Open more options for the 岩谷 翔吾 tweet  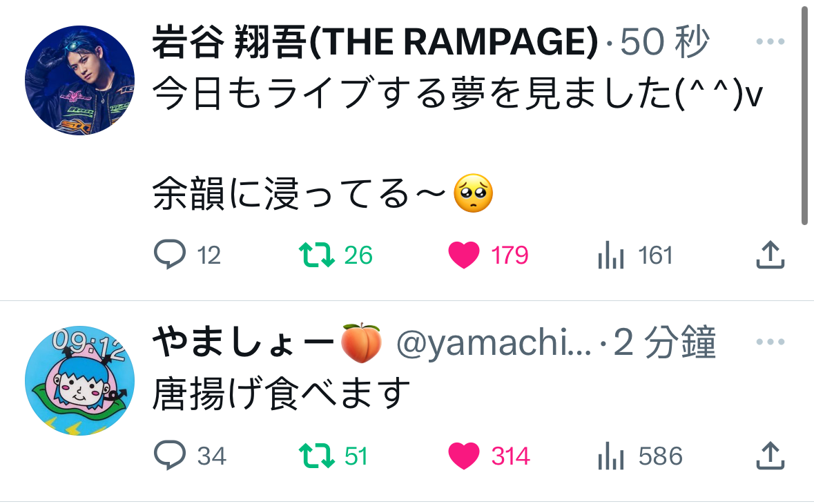pyautogui.click(x=771, y=41)
